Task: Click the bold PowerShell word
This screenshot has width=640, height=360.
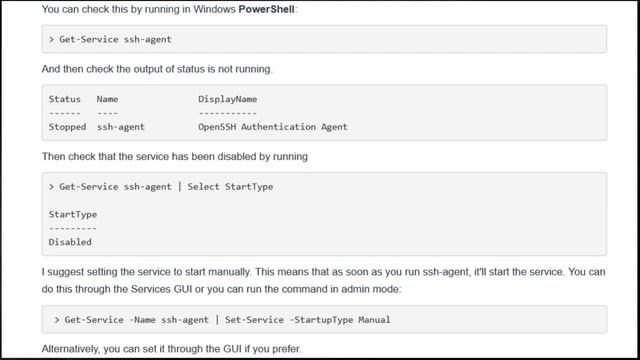Action: click(x=266, y=9)
